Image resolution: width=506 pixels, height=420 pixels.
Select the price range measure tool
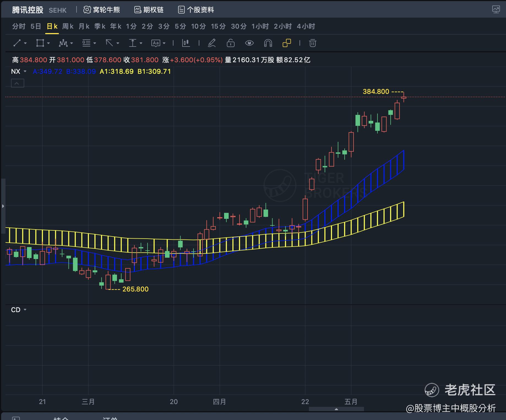(x=133, y=43)
